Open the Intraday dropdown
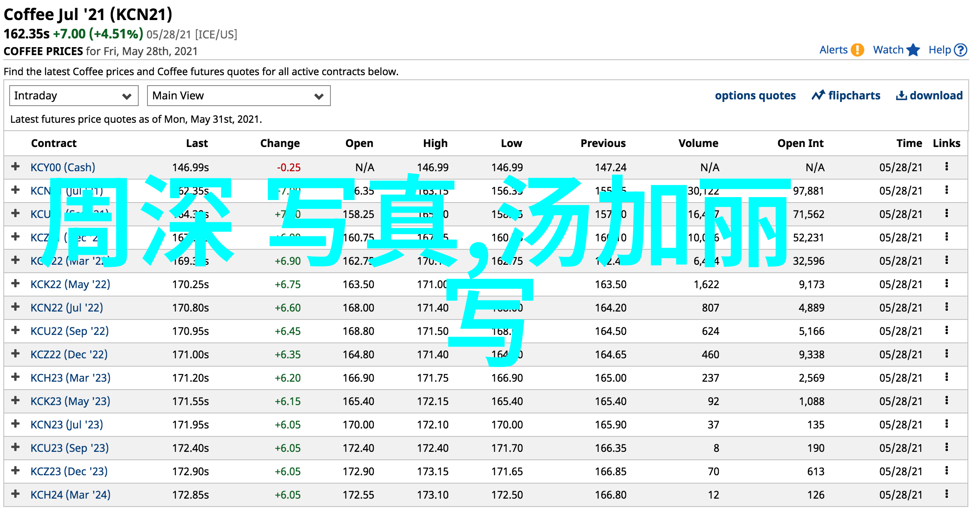The width and height of the screenshot is (980, 517). pyautogui.click(x=74, y=96)
